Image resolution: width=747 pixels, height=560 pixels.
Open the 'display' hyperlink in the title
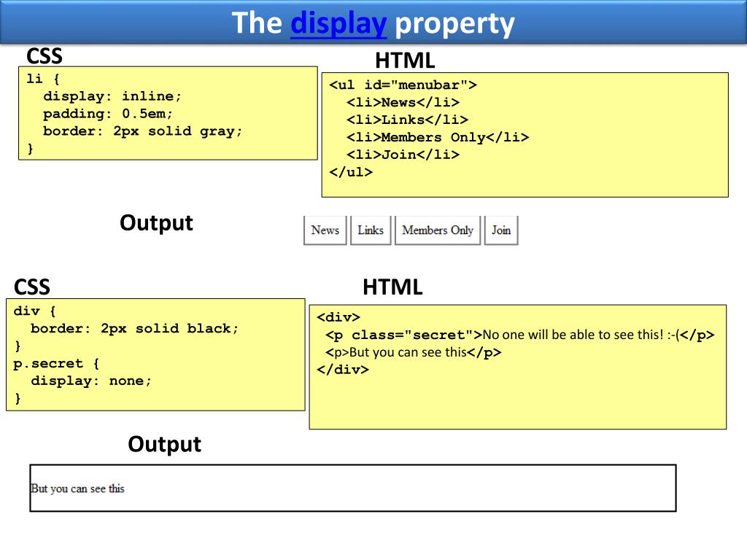pos(338,24)
